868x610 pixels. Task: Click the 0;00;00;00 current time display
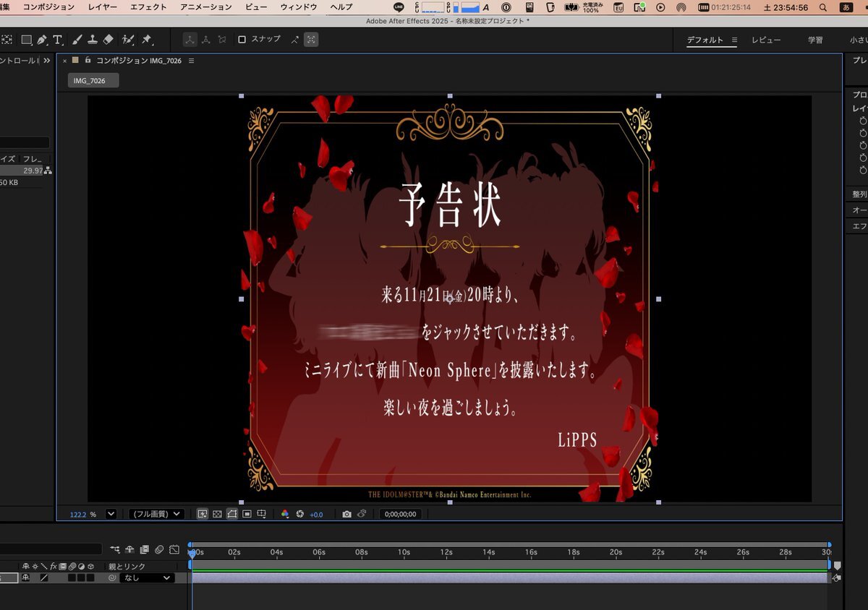tap(400, 514)
